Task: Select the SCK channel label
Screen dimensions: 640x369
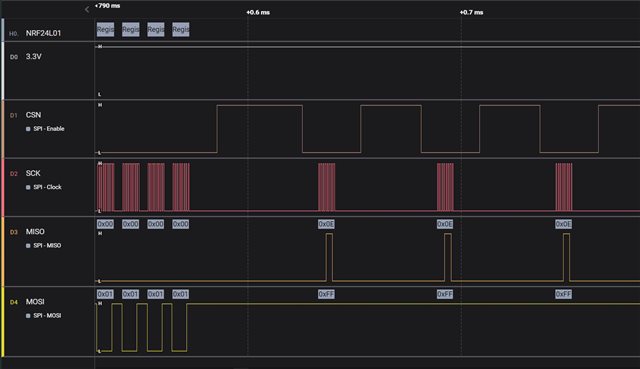Action: tap(33, 173)
